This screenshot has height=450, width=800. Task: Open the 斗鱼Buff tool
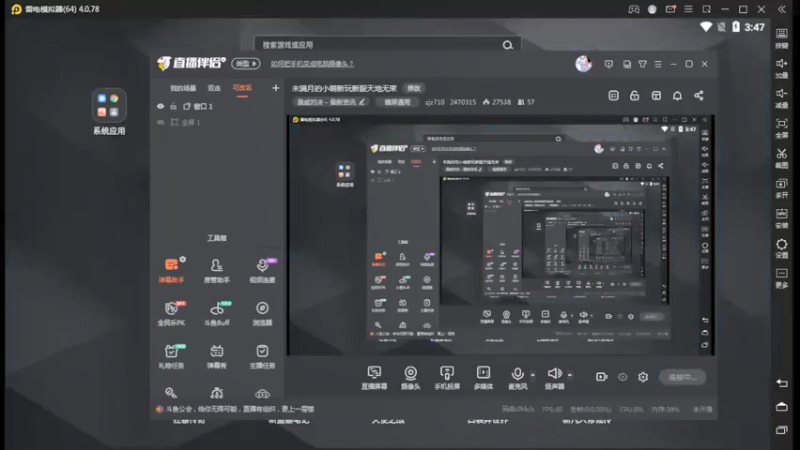(x=217, y=313)
